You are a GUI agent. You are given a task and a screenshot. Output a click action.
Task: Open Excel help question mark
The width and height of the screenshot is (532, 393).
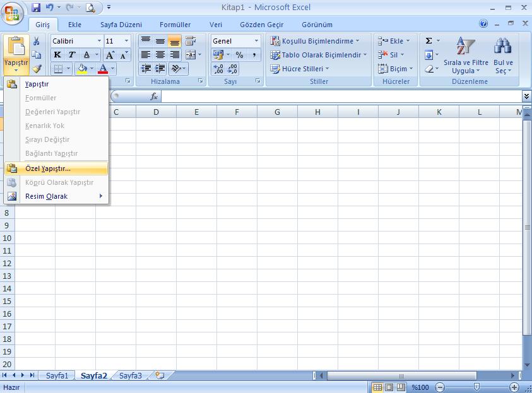click(x=483, y=23)
